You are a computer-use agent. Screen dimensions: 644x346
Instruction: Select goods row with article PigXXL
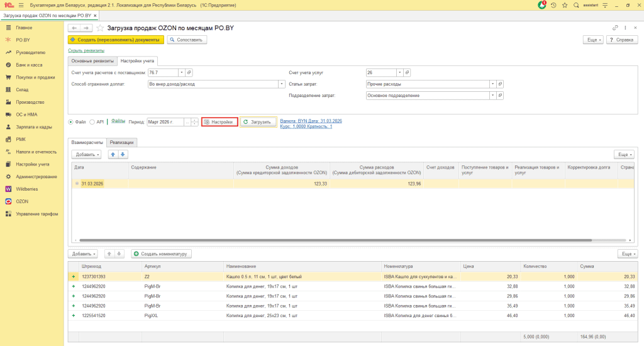pos(352,316)
